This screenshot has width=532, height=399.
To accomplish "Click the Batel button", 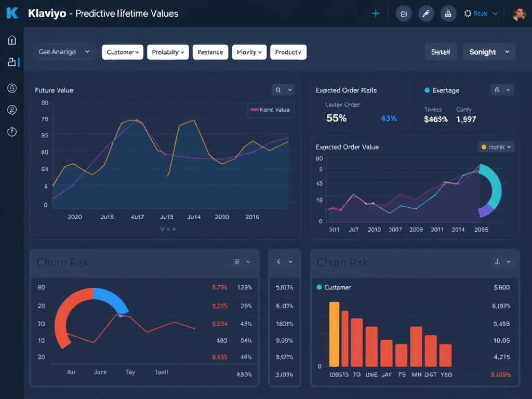I will pyautogui.click(x=441, y=52).
